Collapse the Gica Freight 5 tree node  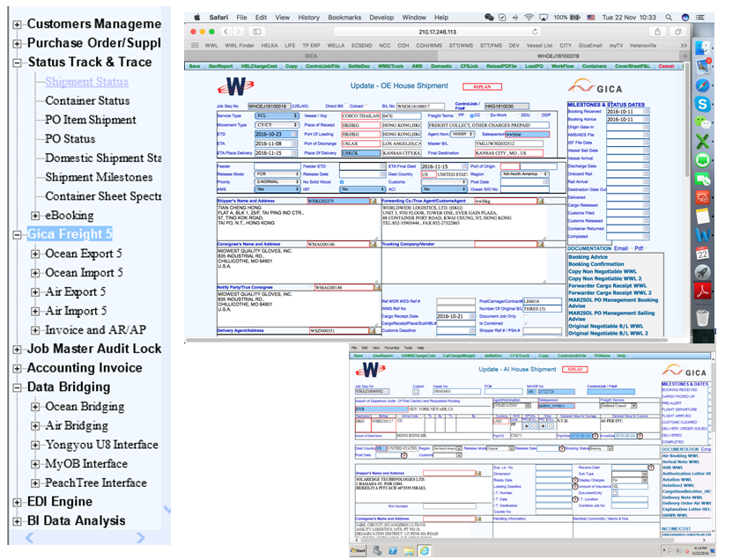[x=17, y=234]
